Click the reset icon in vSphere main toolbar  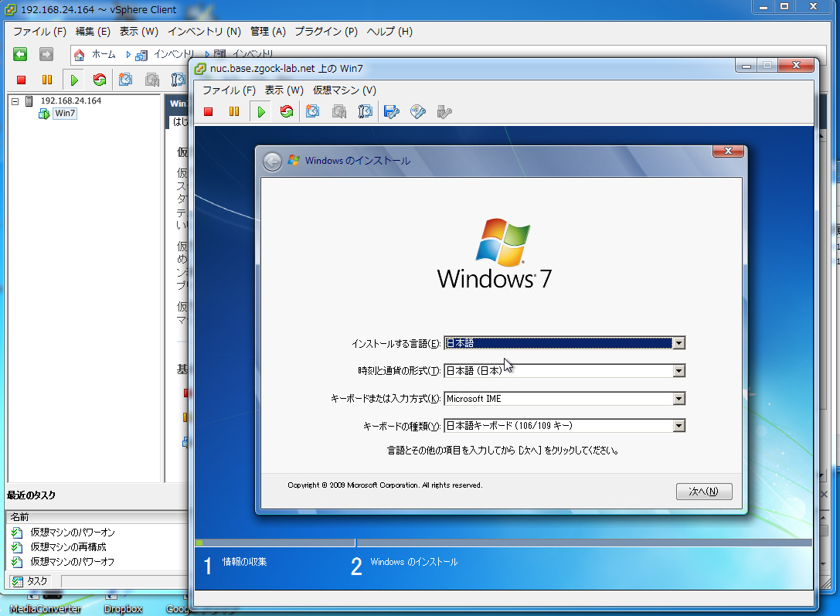click(x=100, y=80)
